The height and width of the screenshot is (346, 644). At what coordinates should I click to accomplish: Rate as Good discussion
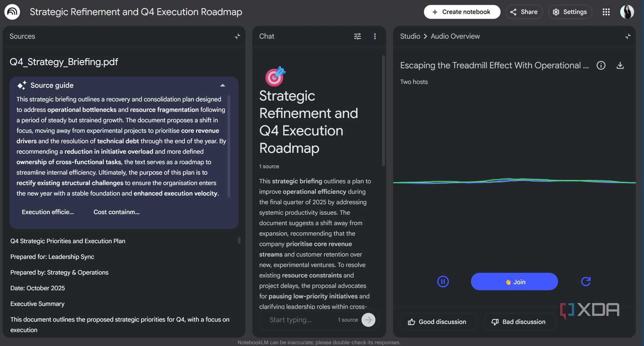[438, 322]
